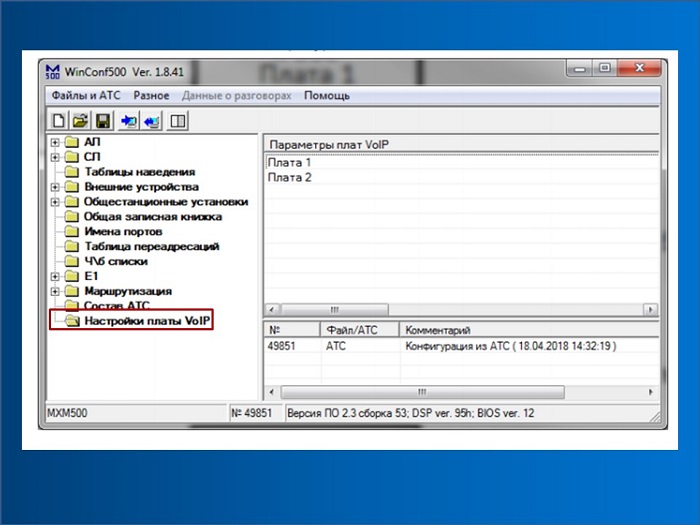Select the 49851 cell in the table

pos(282,346)
